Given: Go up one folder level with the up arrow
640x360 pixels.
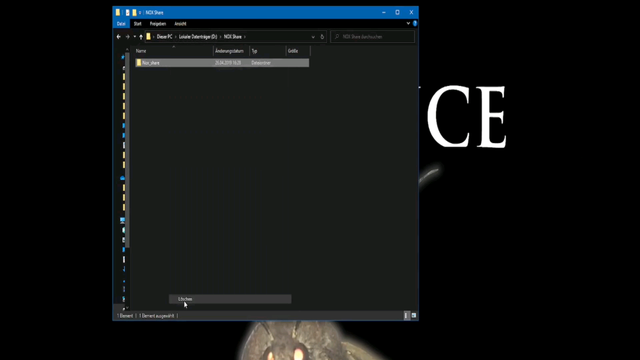Looking at the screenshot, I should 141,37.
